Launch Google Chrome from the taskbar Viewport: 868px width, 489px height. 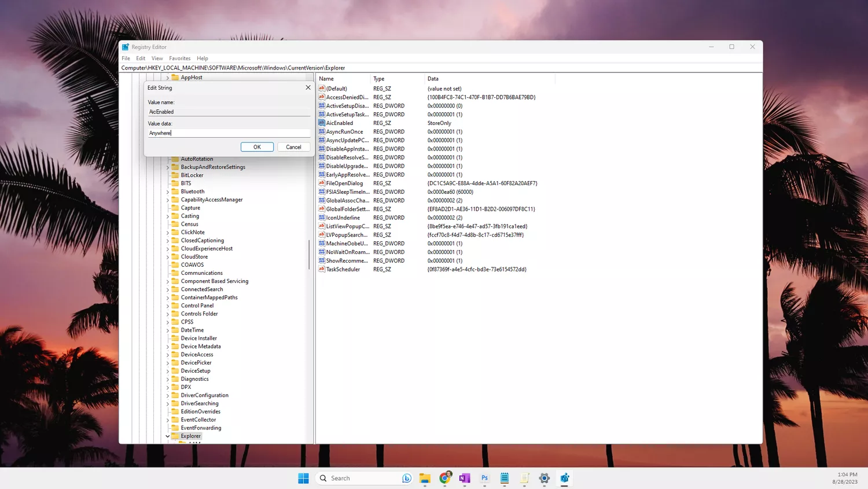(445, 478)
